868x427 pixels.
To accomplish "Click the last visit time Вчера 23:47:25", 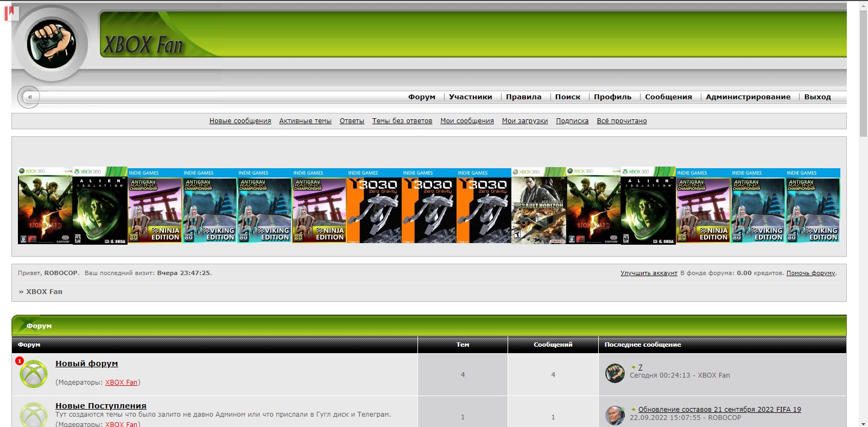I will coord(183,273).
